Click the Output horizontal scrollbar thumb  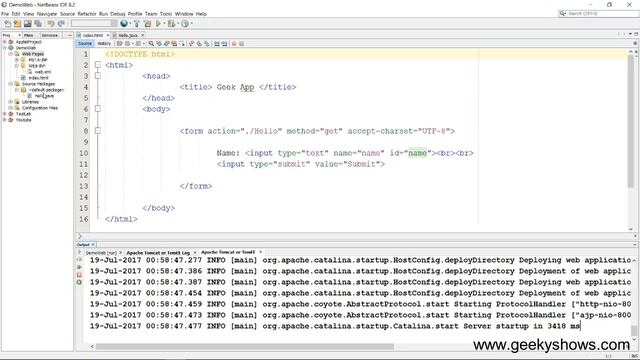(x=245, y=347)
